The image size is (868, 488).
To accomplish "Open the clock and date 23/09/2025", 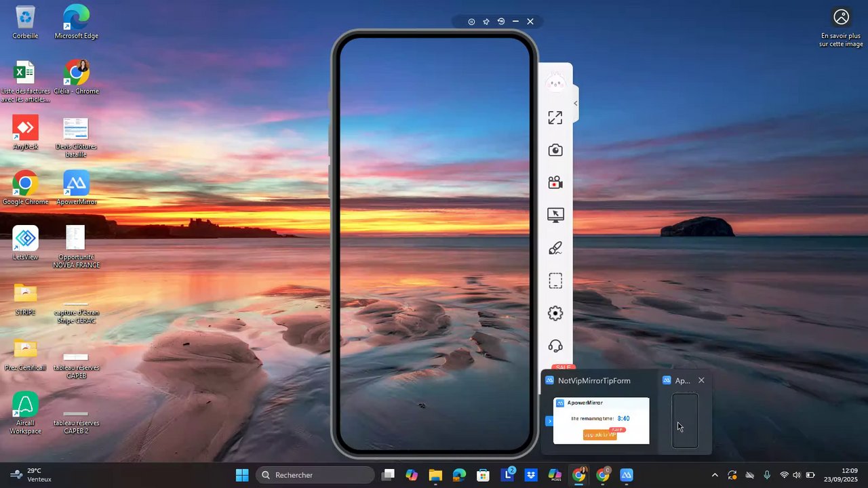I will pos(841,475).
